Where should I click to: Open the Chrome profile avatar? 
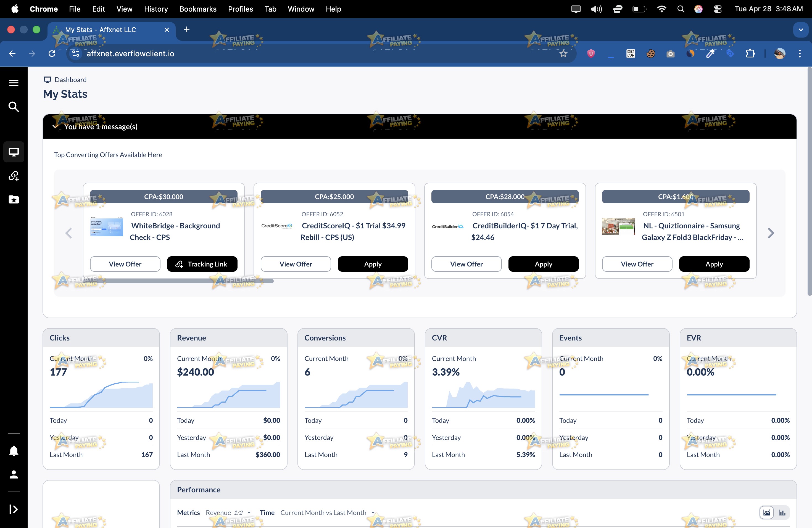780,54
